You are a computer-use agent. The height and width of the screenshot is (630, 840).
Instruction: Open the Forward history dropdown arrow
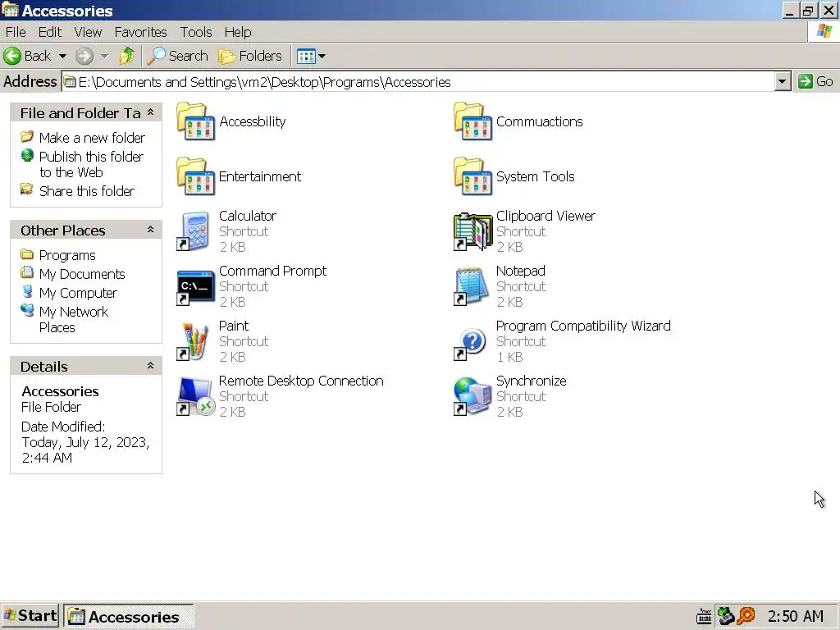(x=105, y=56)
